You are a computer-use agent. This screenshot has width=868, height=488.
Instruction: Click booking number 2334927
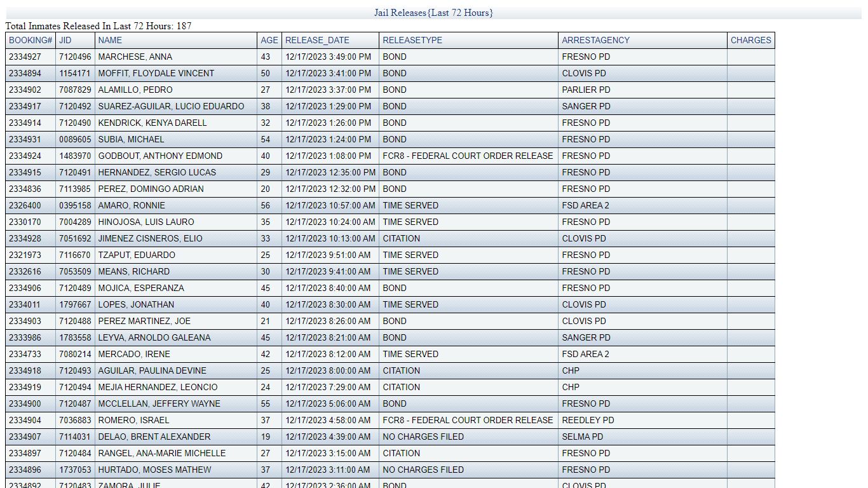click(25, 57)
